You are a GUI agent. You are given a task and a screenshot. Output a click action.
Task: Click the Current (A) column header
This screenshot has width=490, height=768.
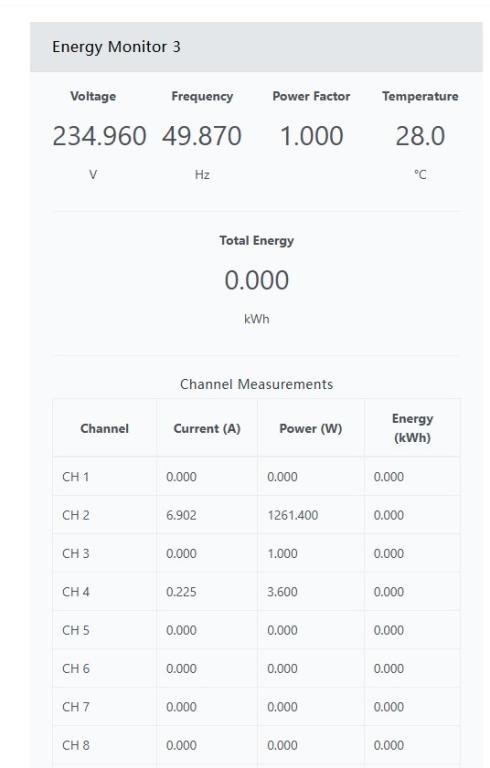(207, 429)
